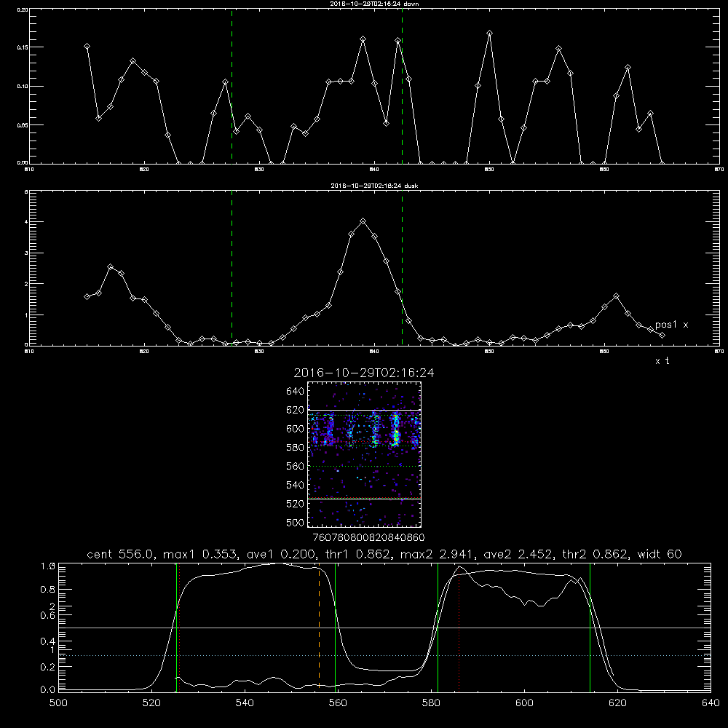The width and height of the screenshot is (728, 728).
Task: Click the 'thr2 0.862' value
Action: point(595,554)
